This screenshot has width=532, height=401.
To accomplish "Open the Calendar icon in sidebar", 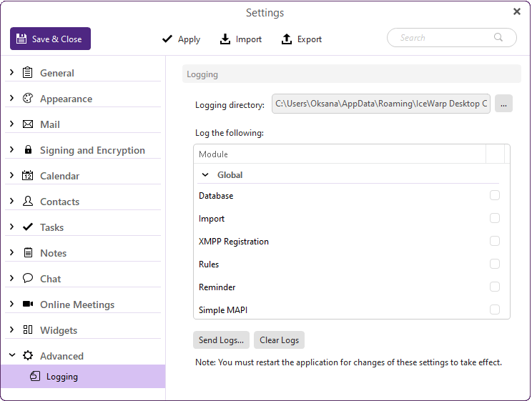I will click(27, 175).
